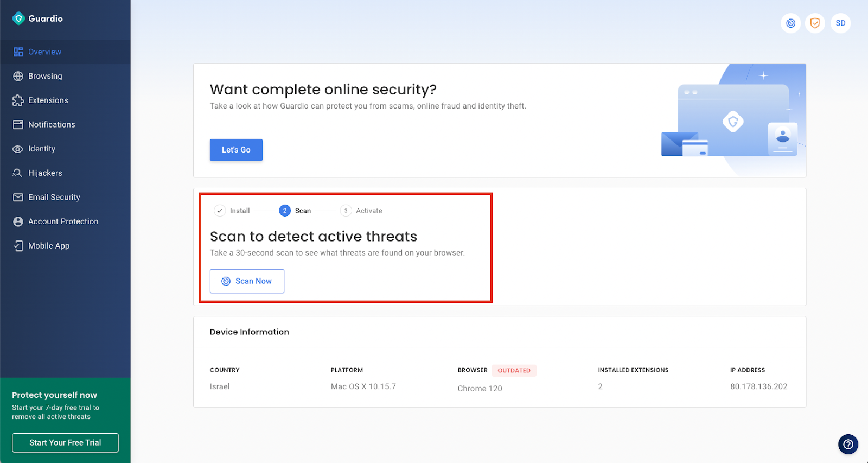This screenshot has width=868, height=463.
Task: Click the Email Security envelope icon
Action: point(18,198)
